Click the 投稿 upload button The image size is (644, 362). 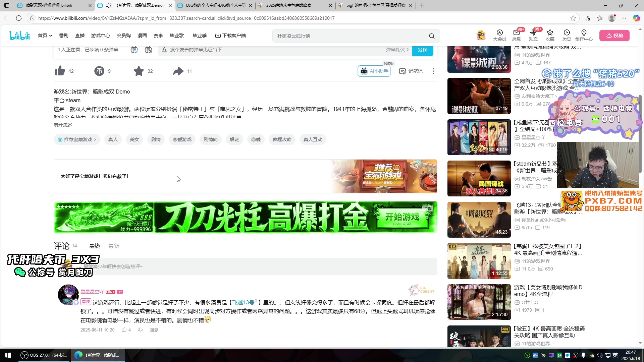point(614,36)
